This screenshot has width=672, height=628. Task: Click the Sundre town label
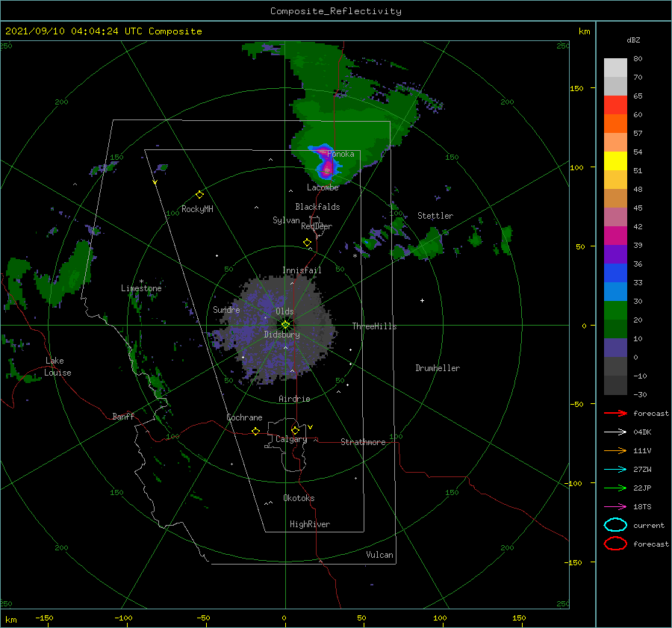pyautogui.click(x=226, y=309)
